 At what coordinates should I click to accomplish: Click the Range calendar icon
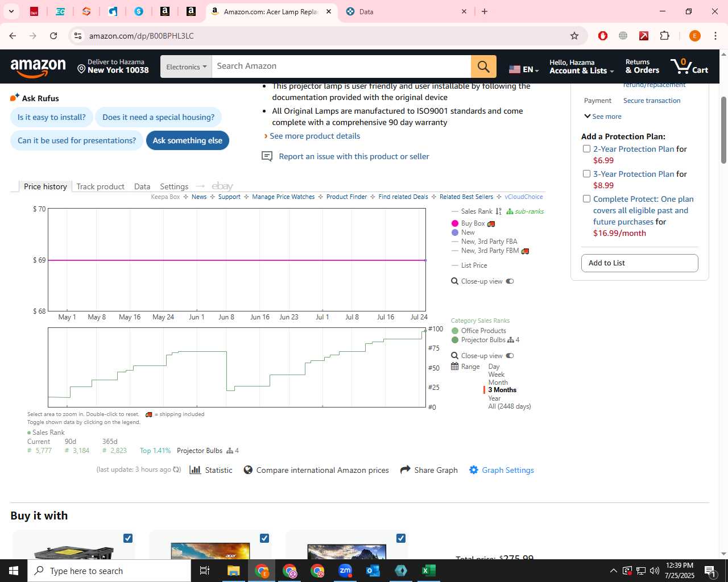[455, 367]
